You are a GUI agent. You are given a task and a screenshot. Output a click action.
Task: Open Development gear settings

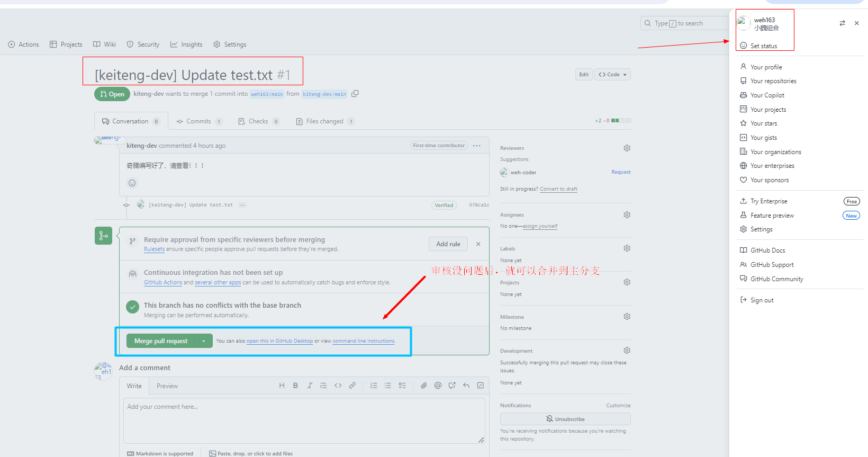(627, 351)
